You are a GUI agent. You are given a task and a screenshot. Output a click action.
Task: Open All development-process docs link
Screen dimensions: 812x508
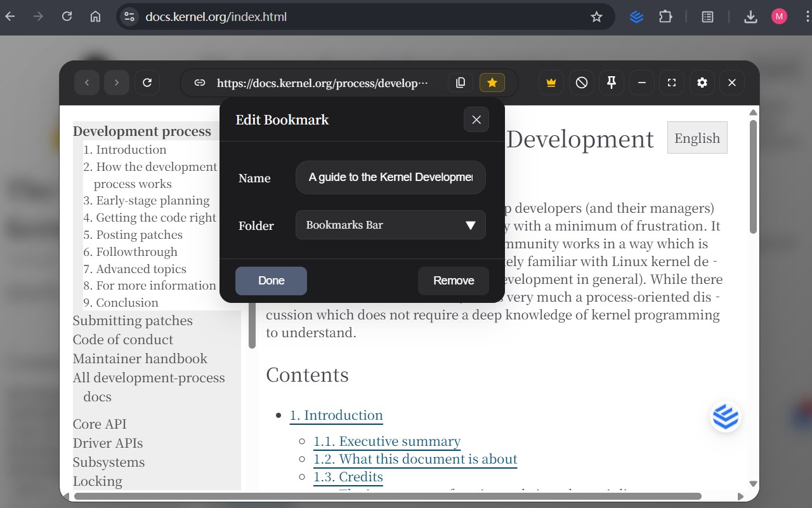(149, 387)
